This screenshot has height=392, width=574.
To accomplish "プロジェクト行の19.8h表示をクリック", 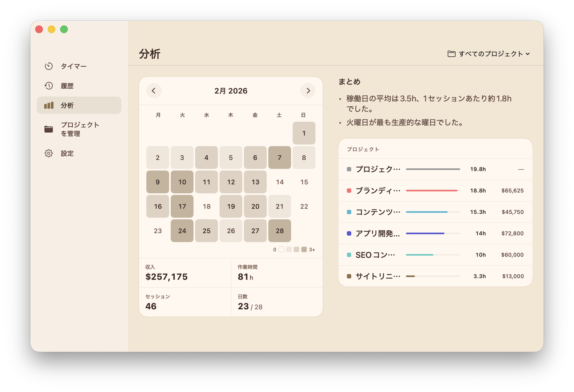I will click(478, 169).
